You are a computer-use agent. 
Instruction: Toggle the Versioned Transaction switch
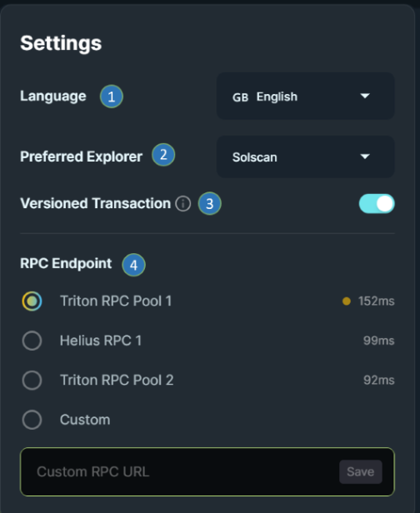pyautogui.click(x=377, y=204)
